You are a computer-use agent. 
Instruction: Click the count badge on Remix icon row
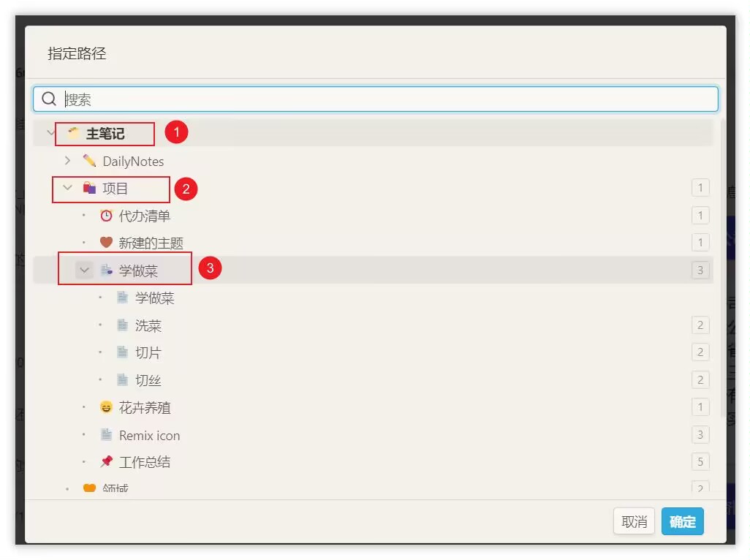[700, 435]
